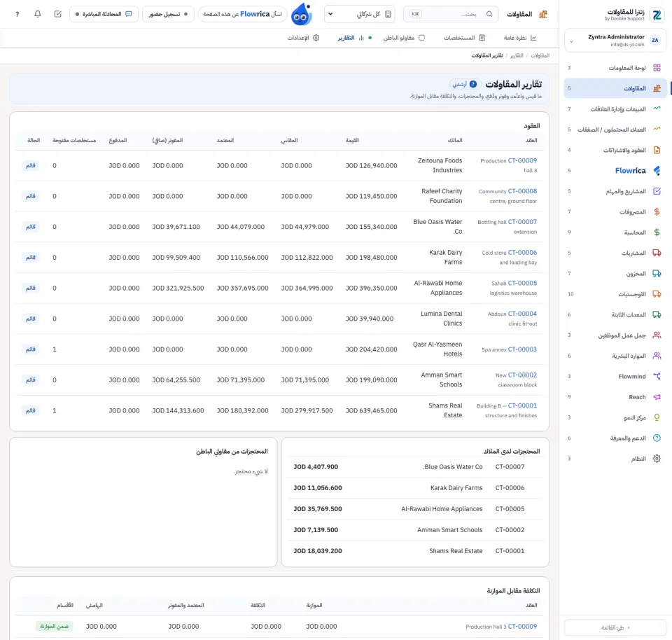Open الموارد البشرية in the sidebar
672x640 pixels.
[x=615, y=356]
